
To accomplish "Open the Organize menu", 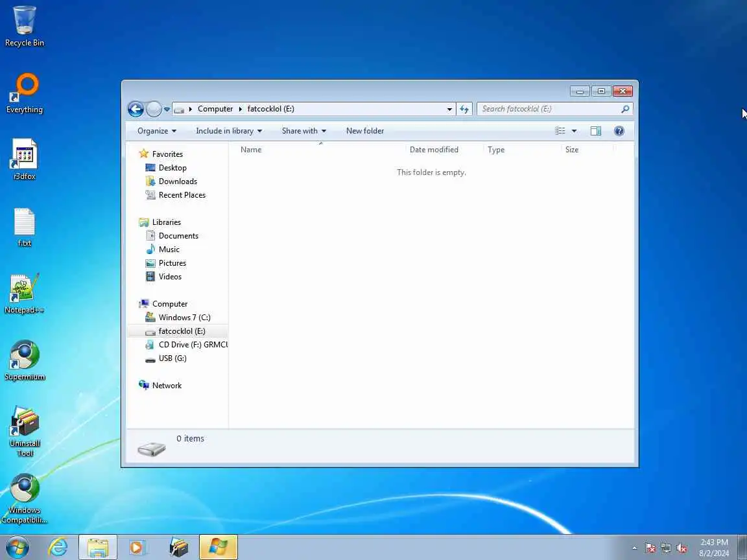I will pyautogui.click(x=157, y=131).
